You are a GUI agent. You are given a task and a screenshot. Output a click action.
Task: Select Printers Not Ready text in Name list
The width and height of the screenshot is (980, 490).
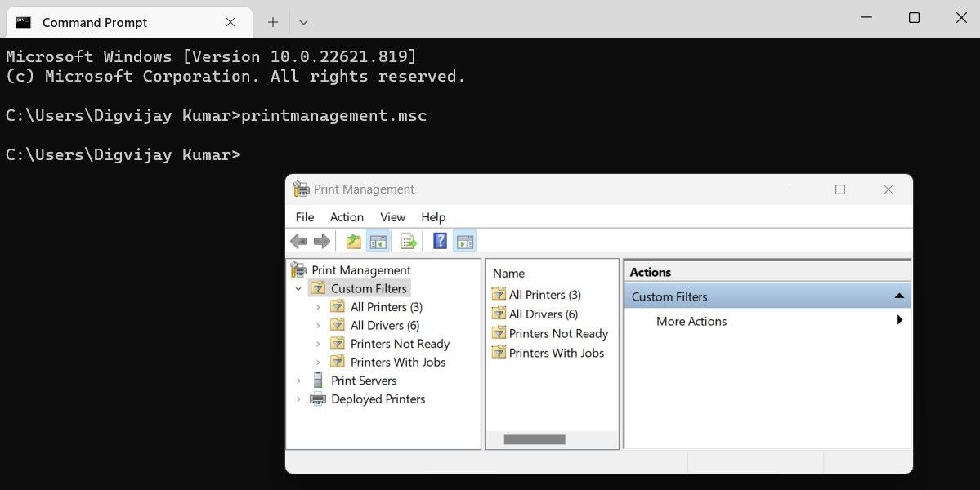558,333
